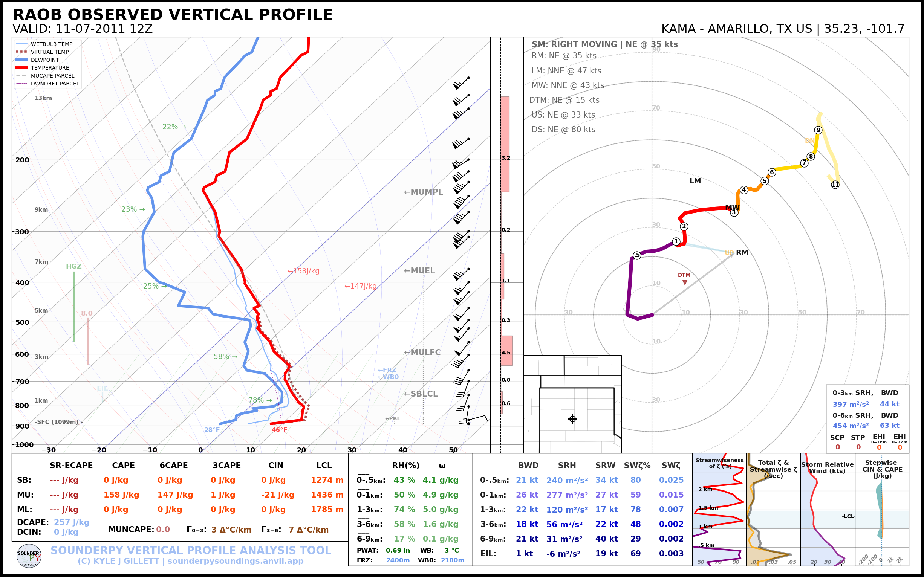
Task: Click the sounderpysoundings.anvil.app link text
Action: tap(235, 561)
